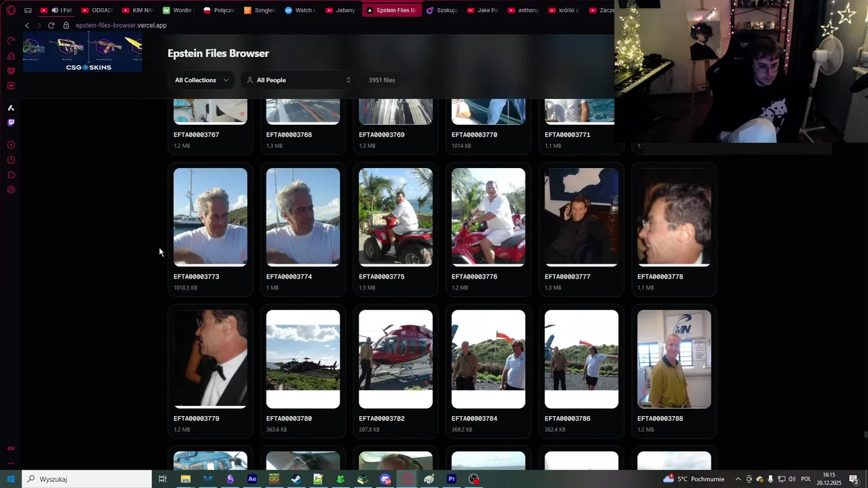The width and height of the screenshot is (868, 488).
Task: Click the POL language indicator
Action: coord(806,479)
